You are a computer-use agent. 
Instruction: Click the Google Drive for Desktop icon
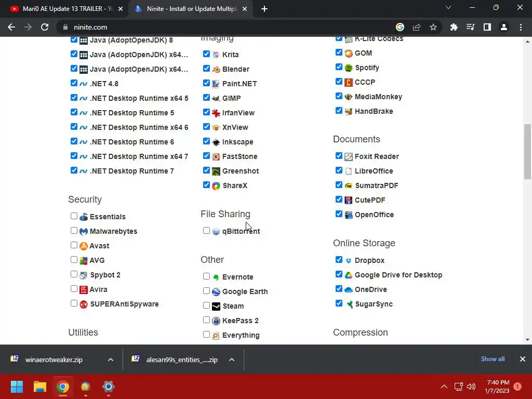click(349, 275)
